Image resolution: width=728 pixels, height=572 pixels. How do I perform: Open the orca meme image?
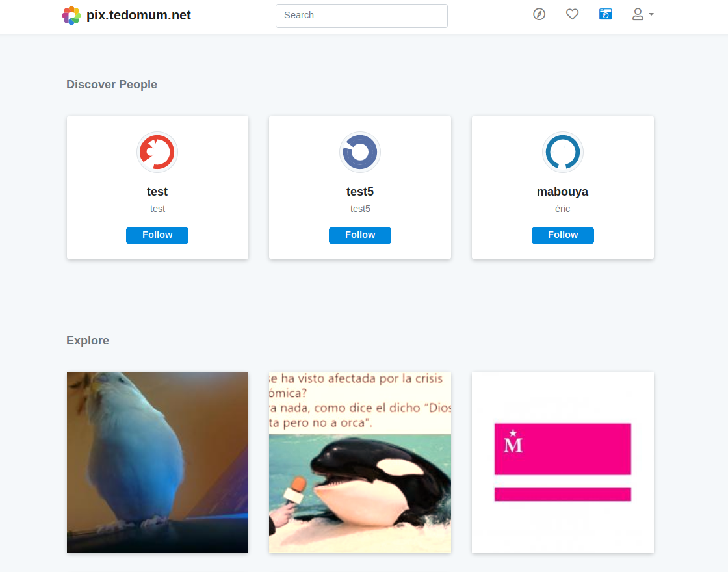point(360,462)
